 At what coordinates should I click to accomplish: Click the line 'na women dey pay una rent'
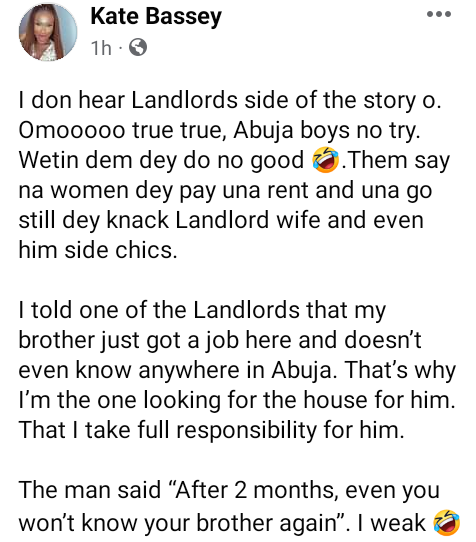[225, 191]
